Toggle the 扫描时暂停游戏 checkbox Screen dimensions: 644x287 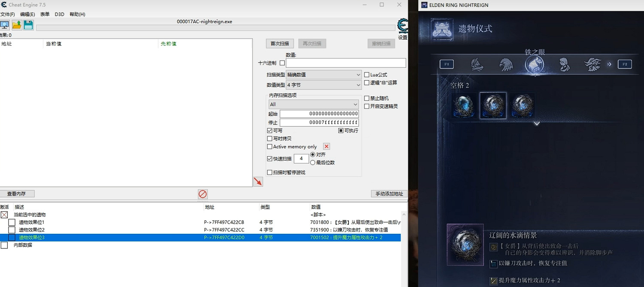point(270,172)
